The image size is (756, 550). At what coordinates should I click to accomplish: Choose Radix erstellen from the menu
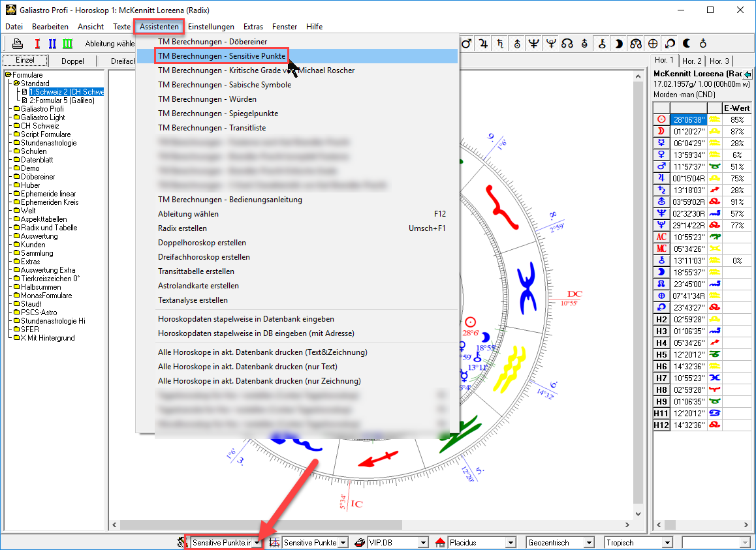coord(297,228)
